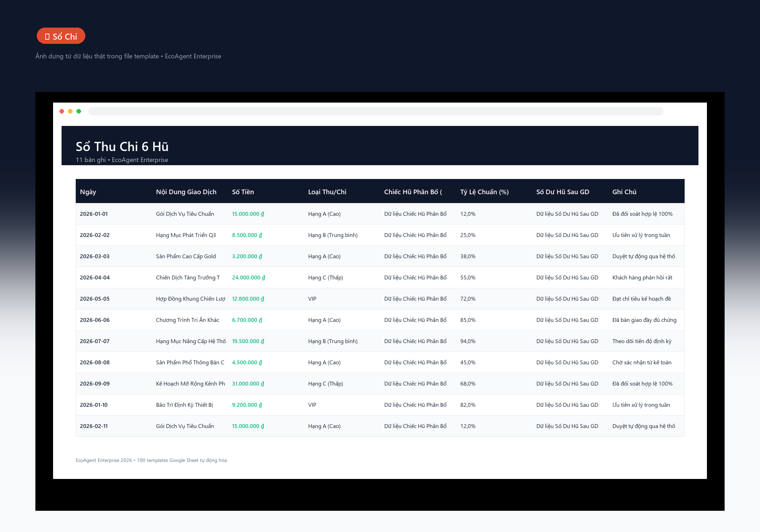The width and height of the screenshot is (760, 532).
Task: Click the grey browser address bar
Action: click(x=376, y=111)
